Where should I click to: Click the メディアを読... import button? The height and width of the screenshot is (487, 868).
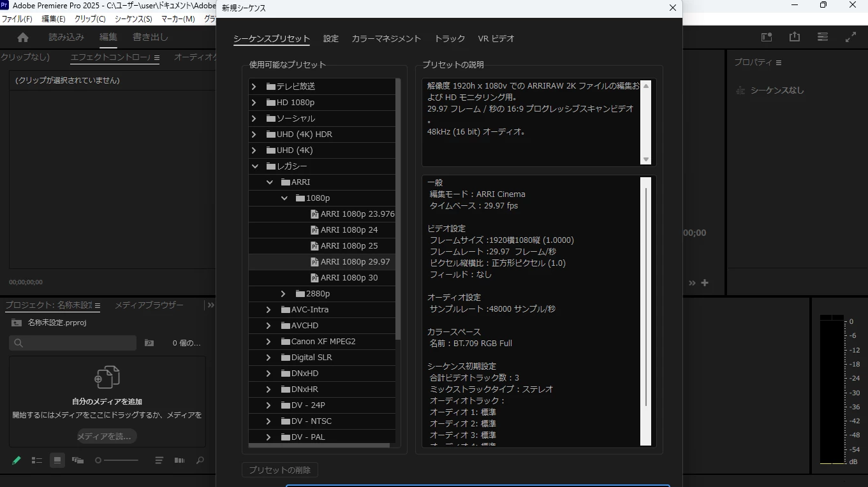(x=107, y=437)
